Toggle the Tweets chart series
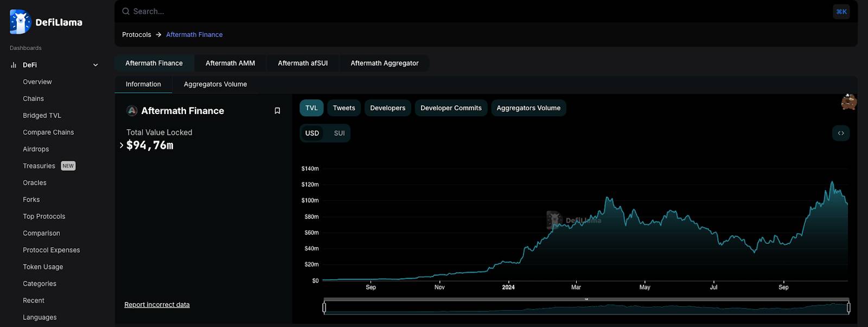This screenshot has width=868, height=327. tap(344, 108)
